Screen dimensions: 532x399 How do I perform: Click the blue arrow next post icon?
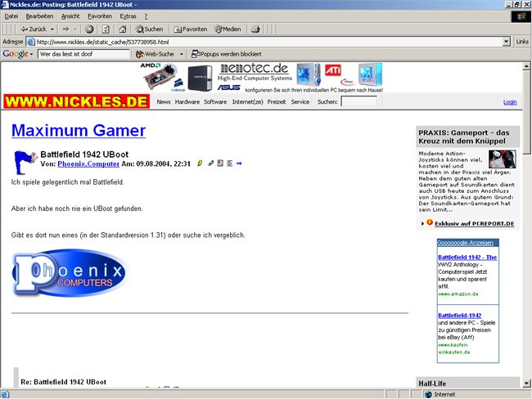coord(239,164)
